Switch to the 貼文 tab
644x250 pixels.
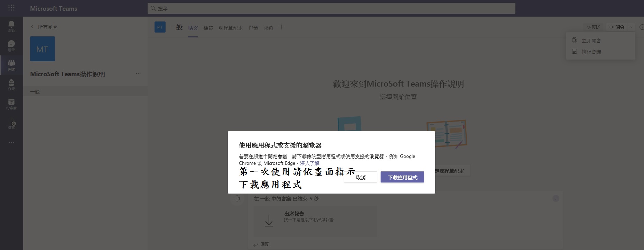pyautogui.click(x=193, y=28)
